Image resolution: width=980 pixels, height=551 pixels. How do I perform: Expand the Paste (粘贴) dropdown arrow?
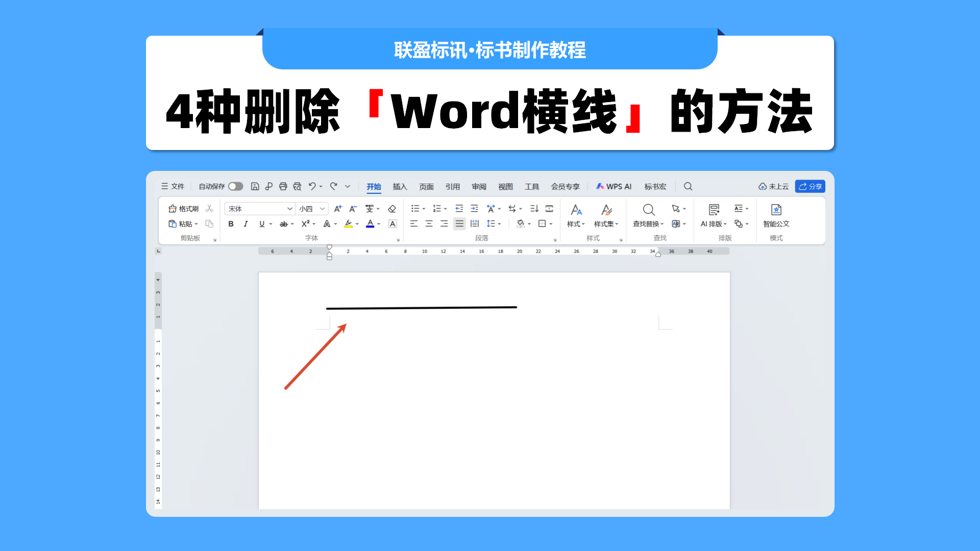click(197, 224)
